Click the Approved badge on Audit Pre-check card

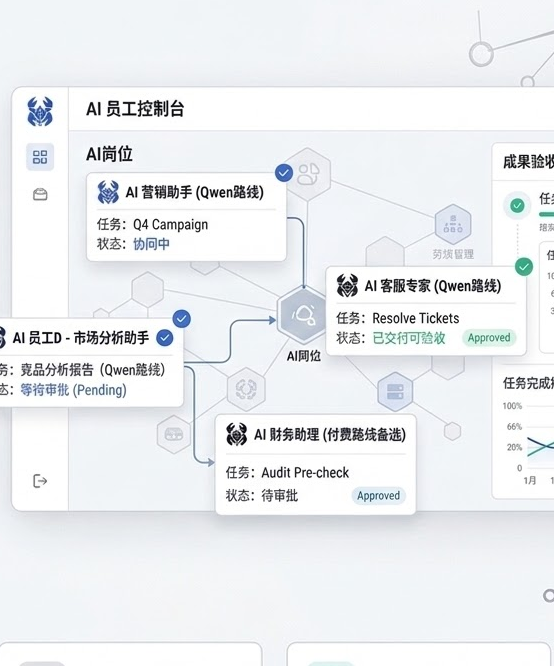point(379,495)
